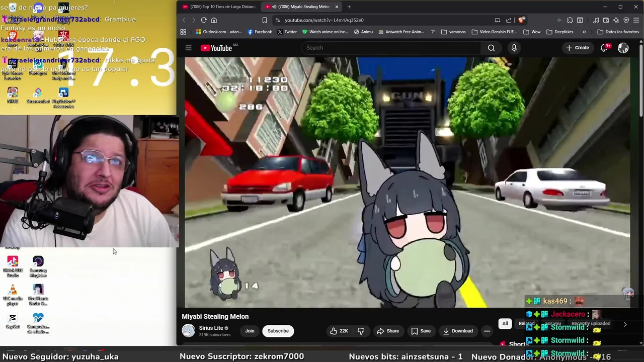Close the Miyabi Stealing Melon tab
Image resolution: width=644 pixels, height=362 pixels.
pyautogui.click(x=337, y=7)
